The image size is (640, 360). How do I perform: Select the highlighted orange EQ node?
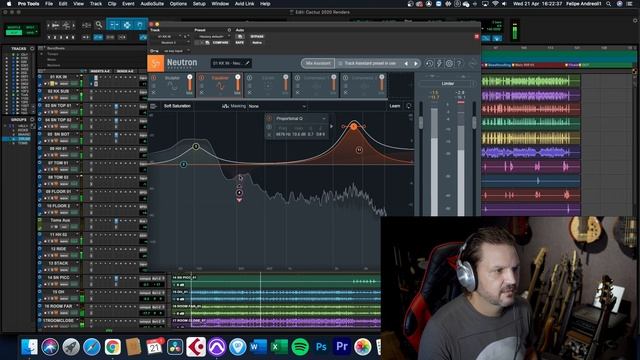[354, 127]
